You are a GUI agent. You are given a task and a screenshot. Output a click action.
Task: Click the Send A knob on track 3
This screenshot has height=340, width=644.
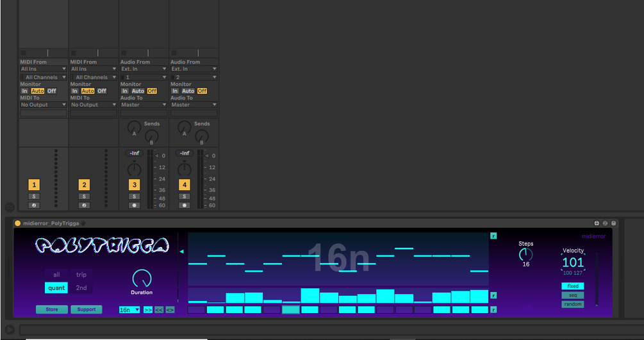pyautogui.click(x=134, y=127)
